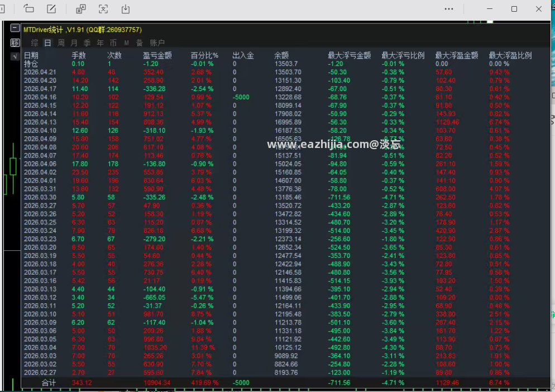Click the text recognition scan icon
This screenshot has width=555, height=392.
click(103, 9)
